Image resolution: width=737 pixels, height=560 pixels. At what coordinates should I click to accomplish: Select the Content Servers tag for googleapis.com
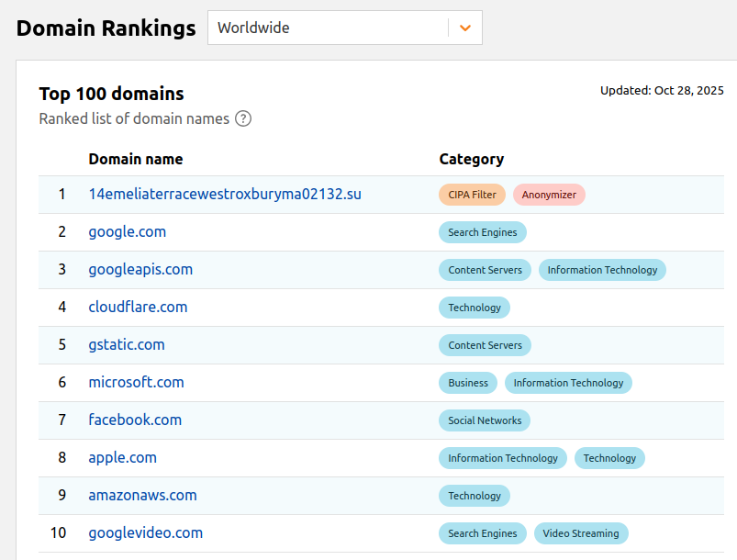tap(485, 270)
